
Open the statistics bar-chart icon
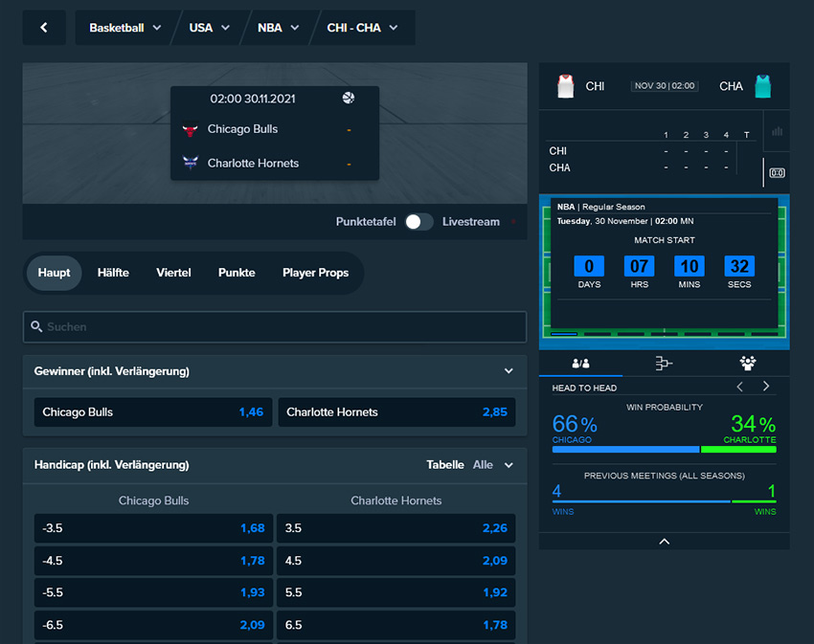click(778, 131)
